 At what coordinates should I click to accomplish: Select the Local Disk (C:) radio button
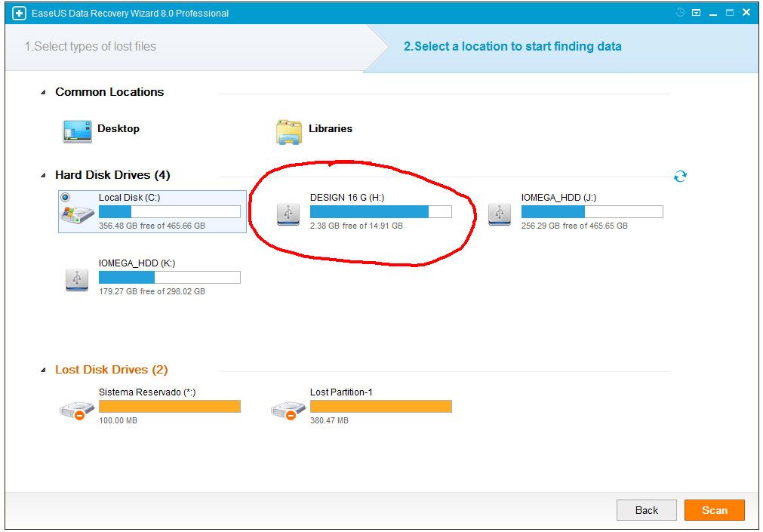pos(65,197)
